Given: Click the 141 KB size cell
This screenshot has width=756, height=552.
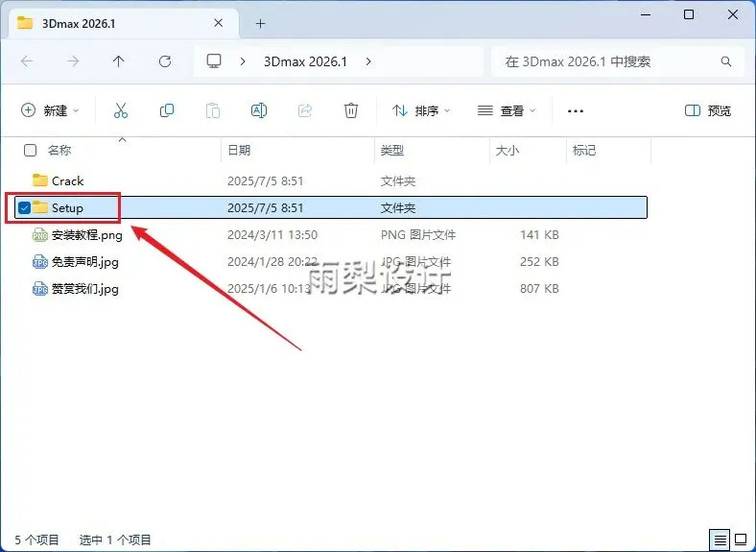Looking at the screenshot, I should 539,235.
